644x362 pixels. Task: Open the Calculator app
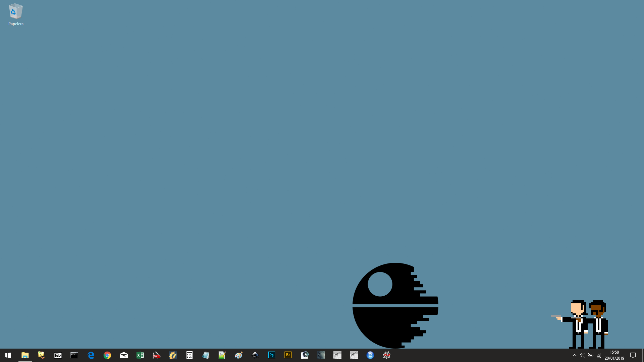click(x=189, y=355)
